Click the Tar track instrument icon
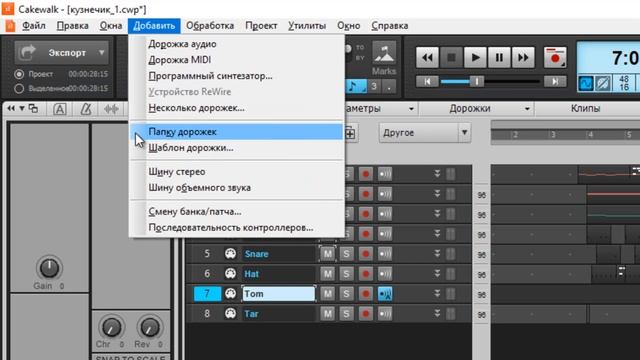Viewport: 640px width, 360px height. 230,313
